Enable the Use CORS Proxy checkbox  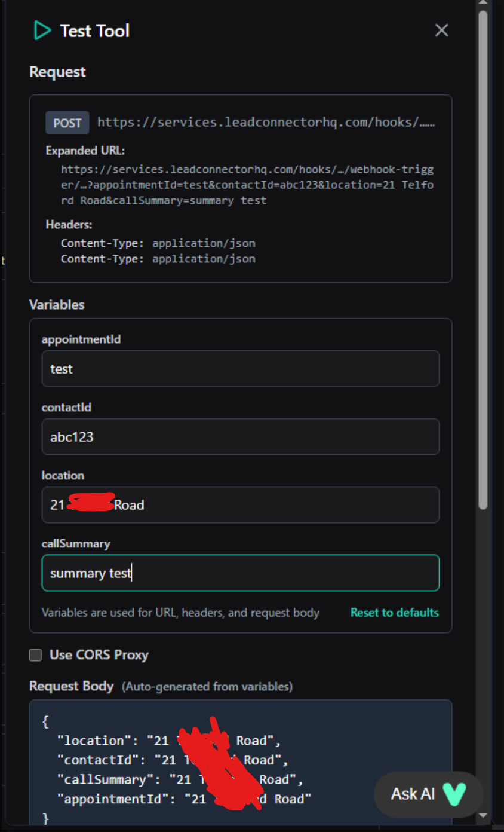click(36, 655)
